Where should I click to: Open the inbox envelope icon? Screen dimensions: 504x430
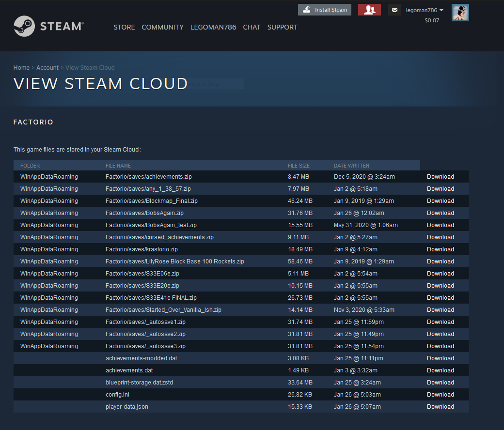394,10
